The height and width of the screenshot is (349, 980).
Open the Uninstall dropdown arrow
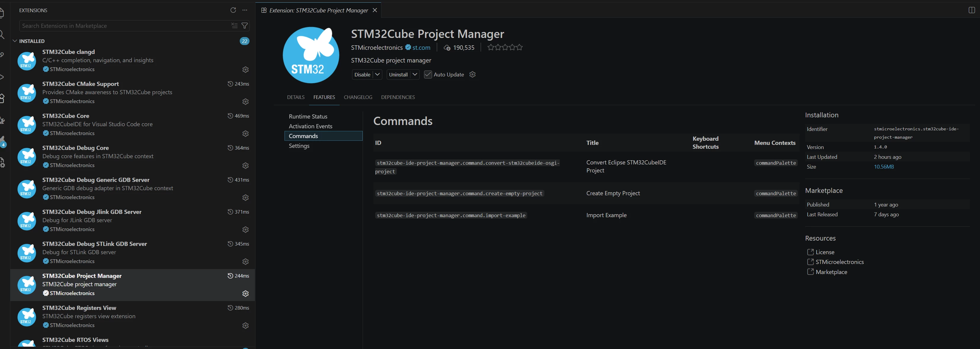(x=415, y=75)
